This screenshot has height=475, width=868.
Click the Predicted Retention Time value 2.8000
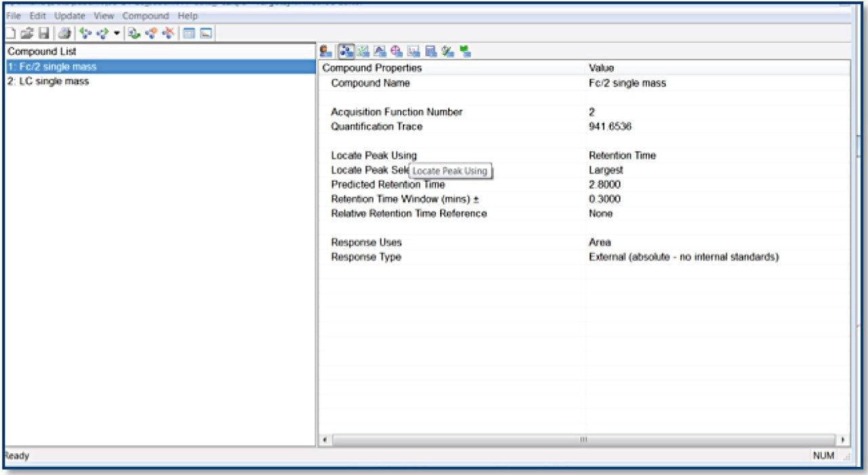604,185
